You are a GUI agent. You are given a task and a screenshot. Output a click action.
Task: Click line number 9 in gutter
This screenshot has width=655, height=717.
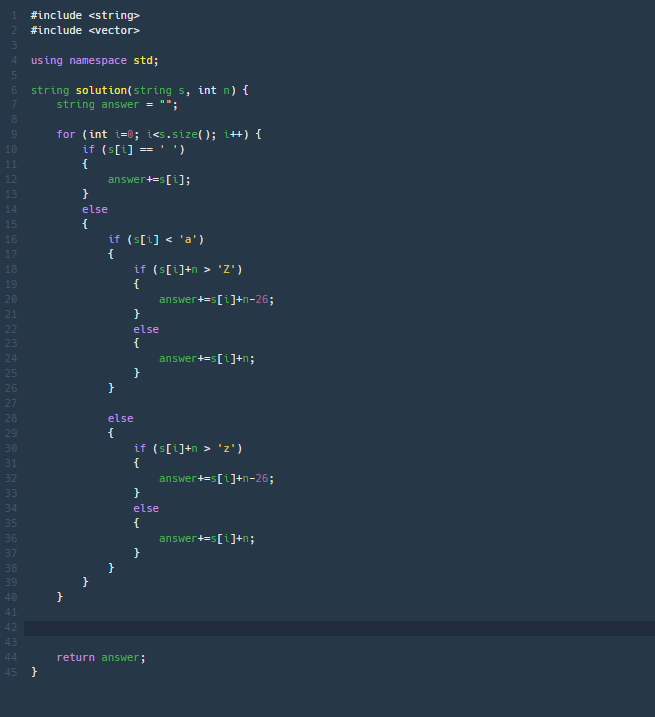coord(14,134)
